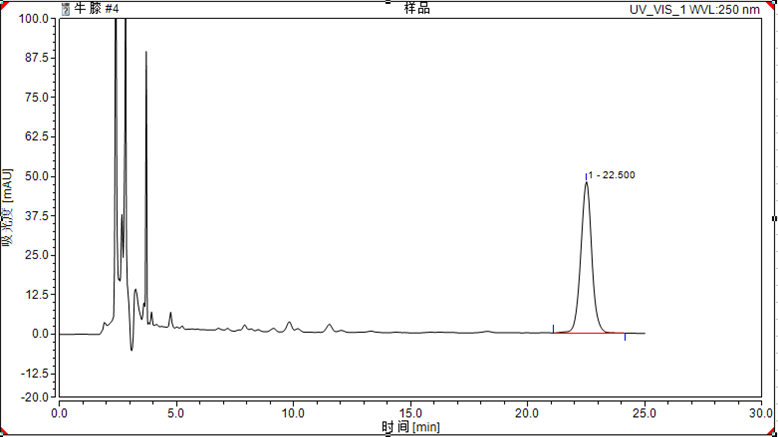Click the 100.0 tick label on y-axis

pos(36,19)
